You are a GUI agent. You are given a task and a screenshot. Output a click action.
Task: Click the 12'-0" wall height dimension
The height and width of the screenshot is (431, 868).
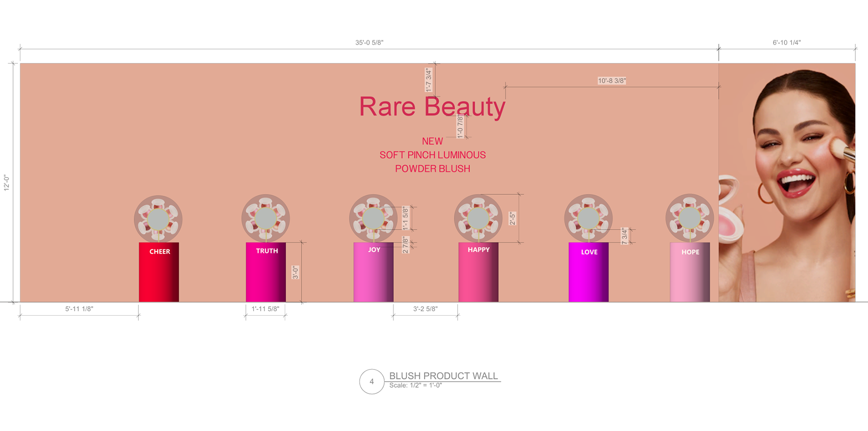(6, 183)
